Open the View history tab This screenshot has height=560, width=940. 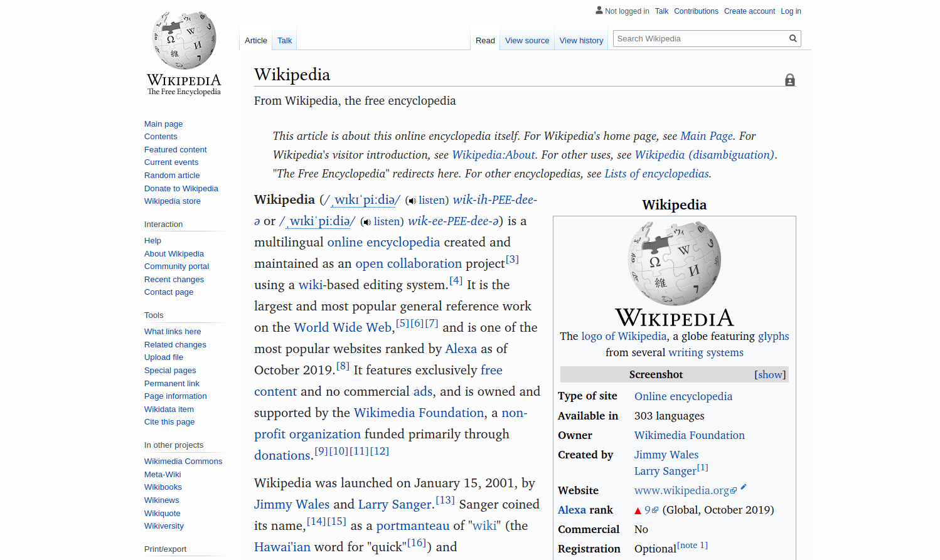[581, 41]
